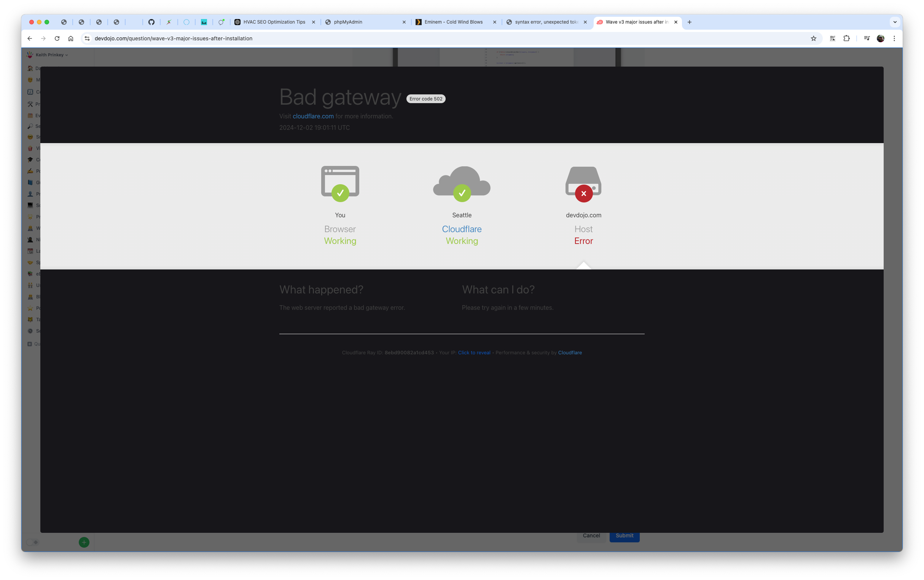Select the Wave v3 major issues tab
Screen dimensions: 924x580
tap(637, 22)
